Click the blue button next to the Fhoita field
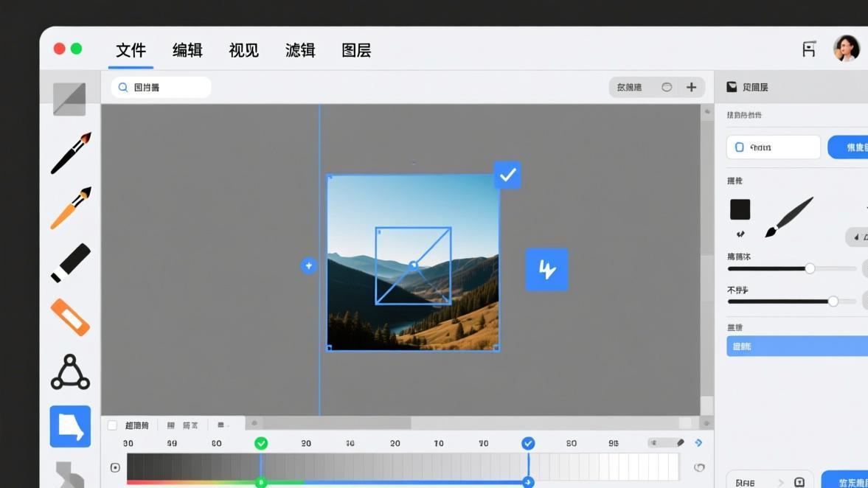Image resolution: width=868 pixels, height=488 pixels. click(848, 147)
